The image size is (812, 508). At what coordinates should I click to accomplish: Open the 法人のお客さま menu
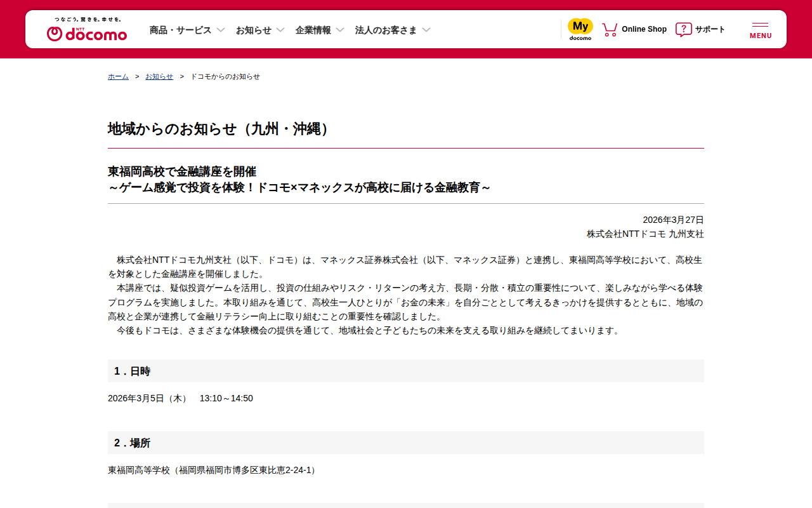pyautogui.click(x=386, y=30)
